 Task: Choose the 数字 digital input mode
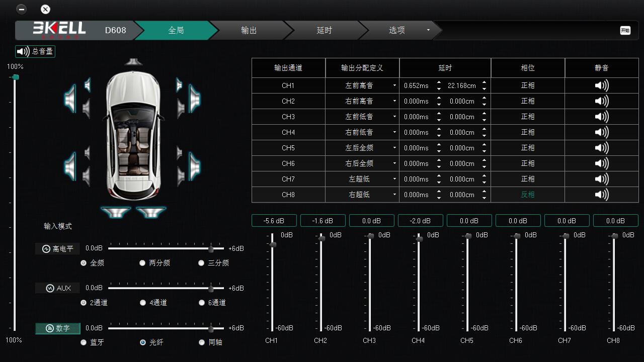point(57,328)
